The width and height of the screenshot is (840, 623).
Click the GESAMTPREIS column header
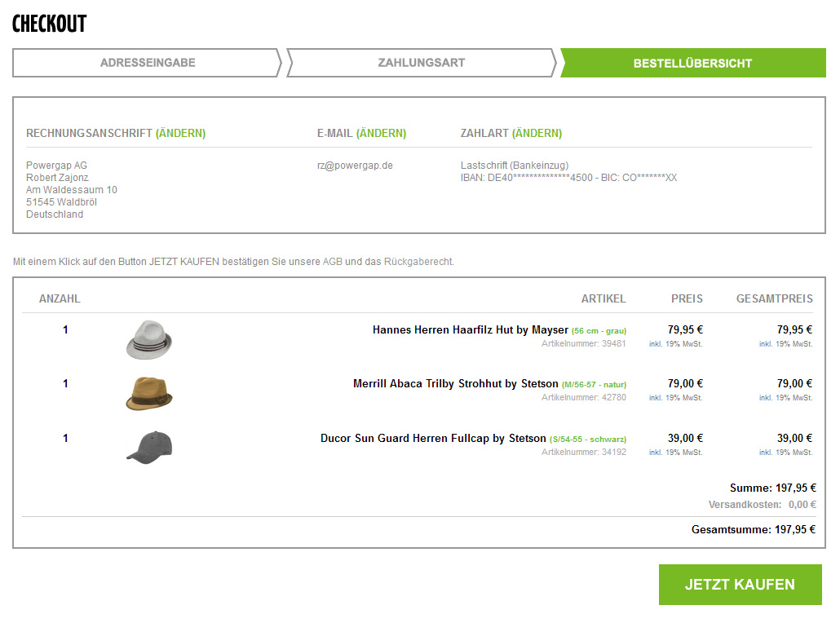[x=774, y=299]
